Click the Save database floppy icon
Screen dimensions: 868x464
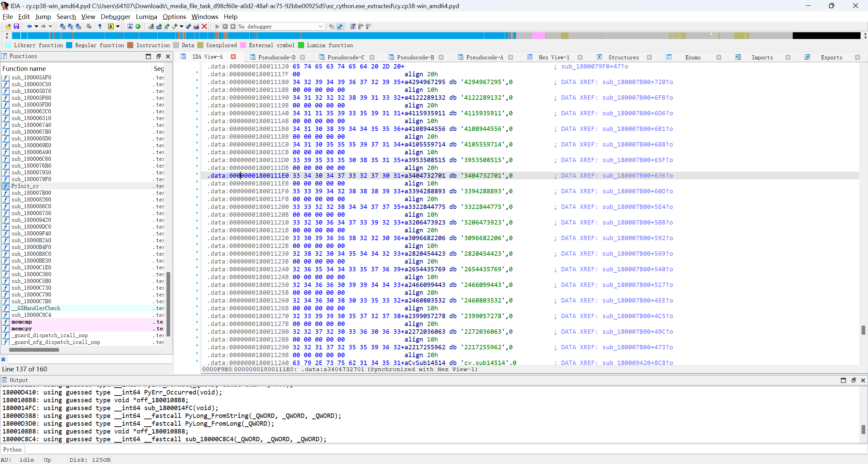click(16, 26)
